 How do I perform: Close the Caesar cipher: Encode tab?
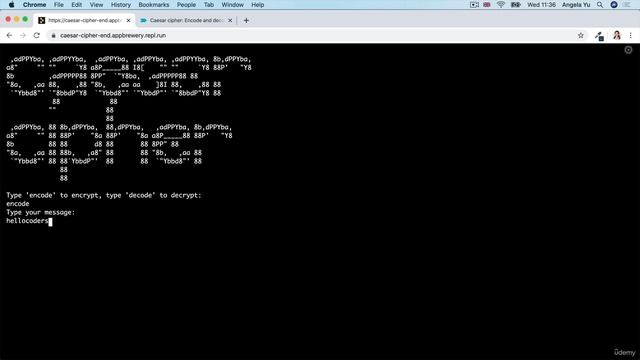coord(230,20)
